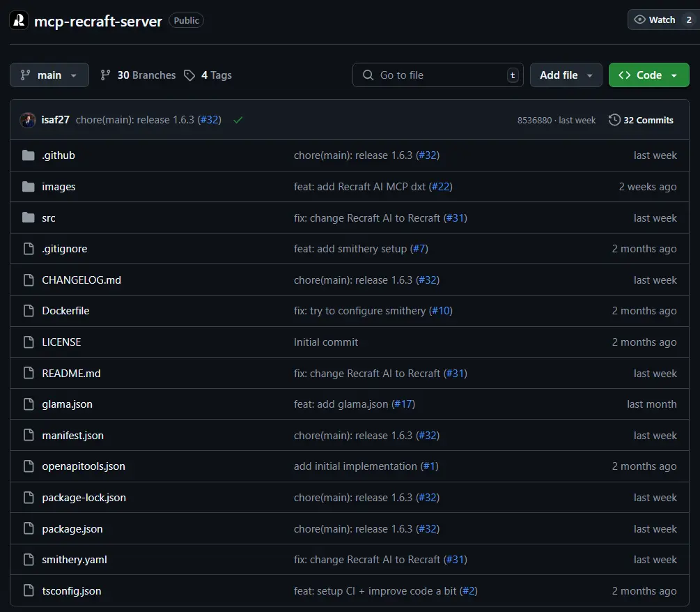View 30 Branches list
This screenshot has height=612, width=700.
(x=139, y=75)
